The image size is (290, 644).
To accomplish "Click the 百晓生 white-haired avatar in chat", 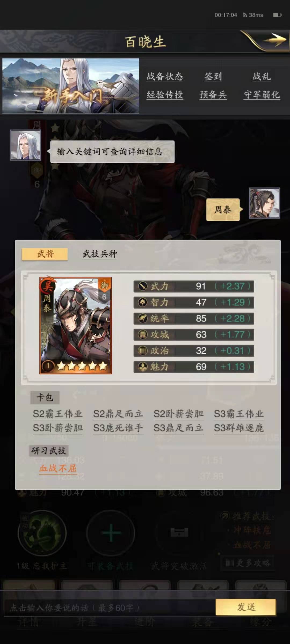I will coord(26,145).
